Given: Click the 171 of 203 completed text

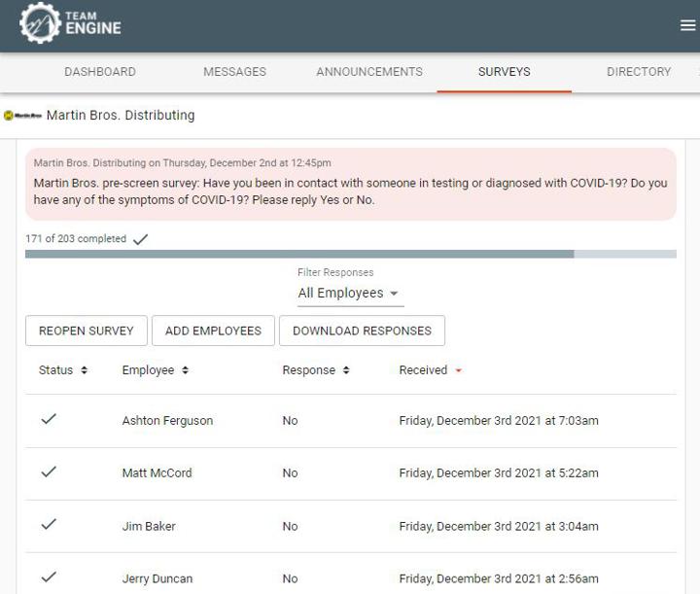Looking at the screenshot, I should click(76, 239).
